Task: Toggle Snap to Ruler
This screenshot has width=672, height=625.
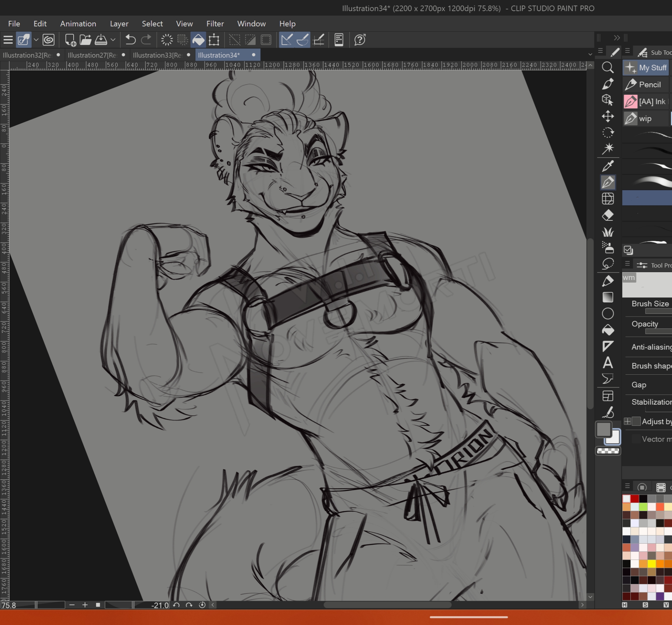Action: tap(287, 40)
